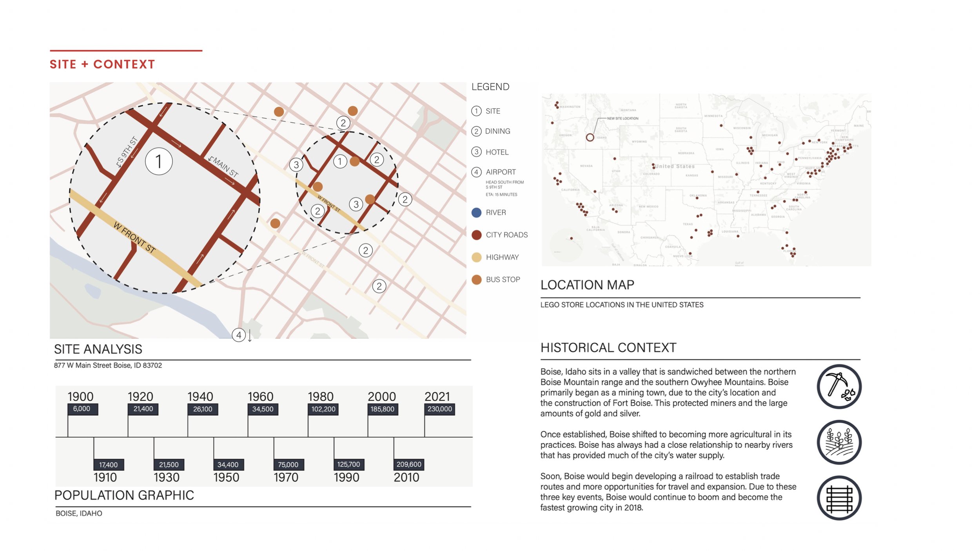980x551 pixels.
Task: Click MAIN ST label in enlarged site circle
Action: click(x=223, y=166)
